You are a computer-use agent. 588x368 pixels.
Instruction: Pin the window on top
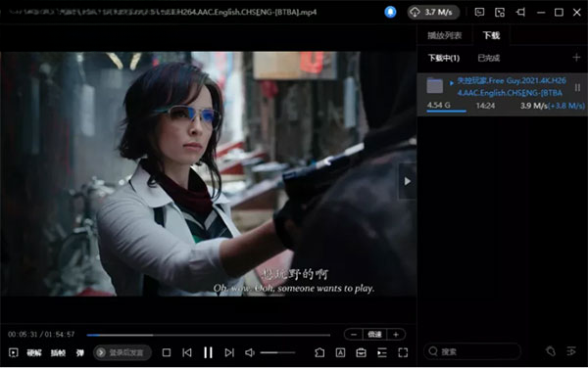click(520, 13)
